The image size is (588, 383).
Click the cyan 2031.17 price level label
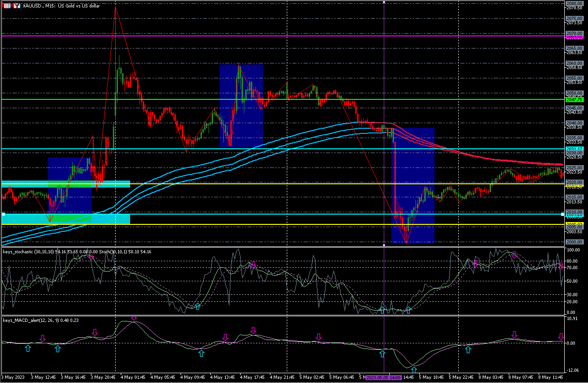574,149
